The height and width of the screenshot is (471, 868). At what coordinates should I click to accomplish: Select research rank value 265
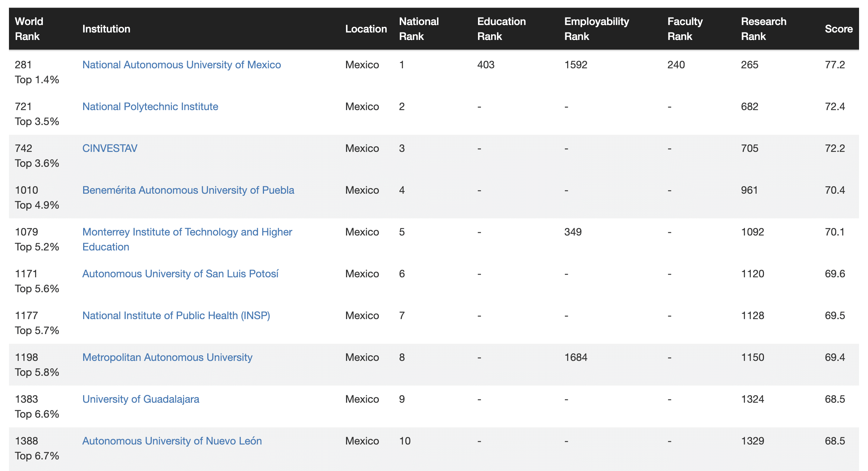coord(750,65)
